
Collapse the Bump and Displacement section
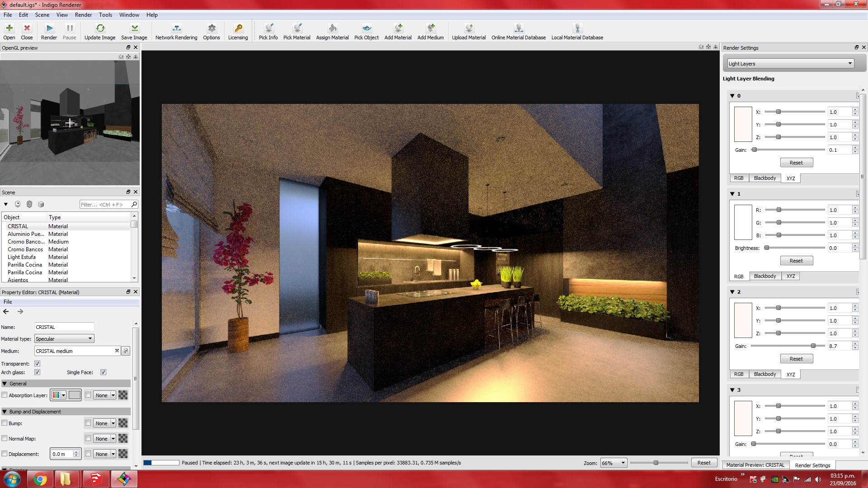click(5, 412)
